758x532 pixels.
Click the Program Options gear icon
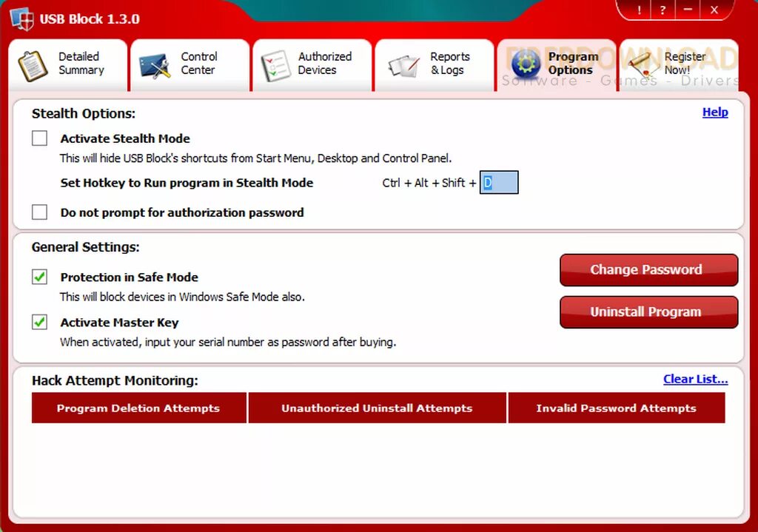pos(526,64)
